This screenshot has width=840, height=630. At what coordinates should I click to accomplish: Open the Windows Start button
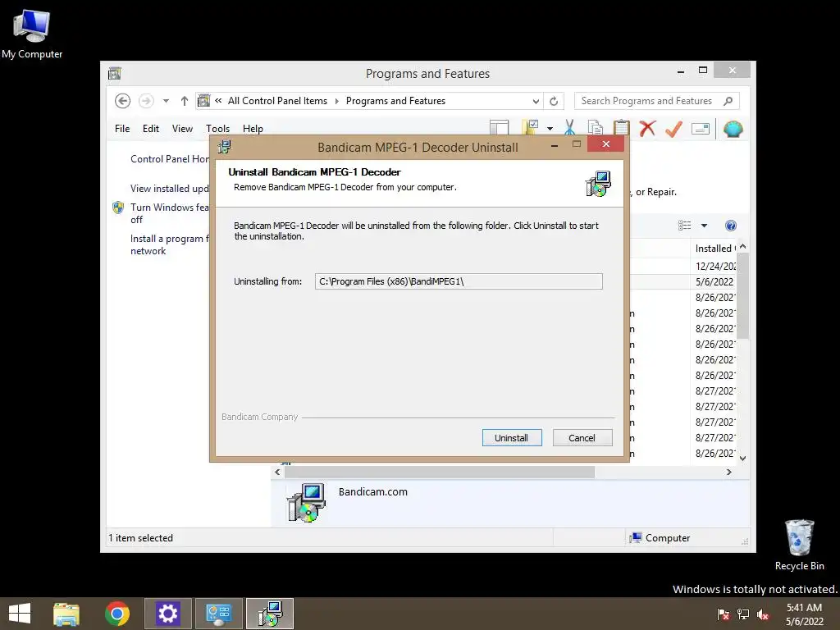20,614
